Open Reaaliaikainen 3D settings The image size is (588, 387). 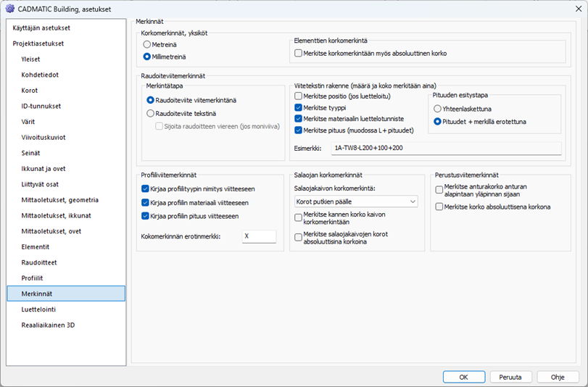pyautogui.click(x=48, y=325)
